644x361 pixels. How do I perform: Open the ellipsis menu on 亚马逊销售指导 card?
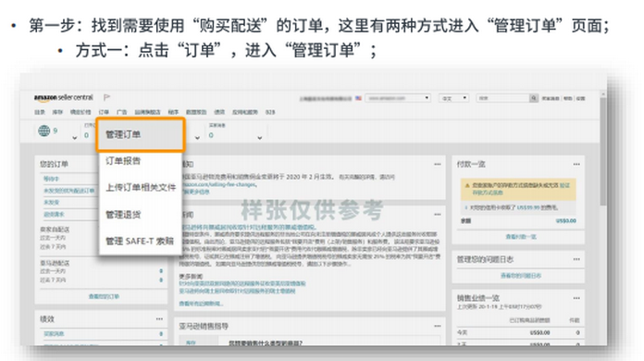click(x=438, y=326)
